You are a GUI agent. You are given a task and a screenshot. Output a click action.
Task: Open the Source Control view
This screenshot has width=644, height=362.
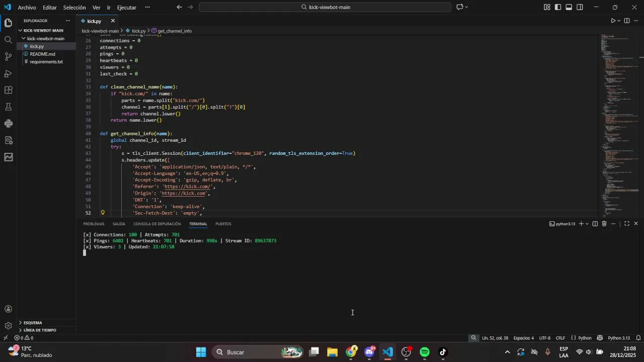(8, 56)
